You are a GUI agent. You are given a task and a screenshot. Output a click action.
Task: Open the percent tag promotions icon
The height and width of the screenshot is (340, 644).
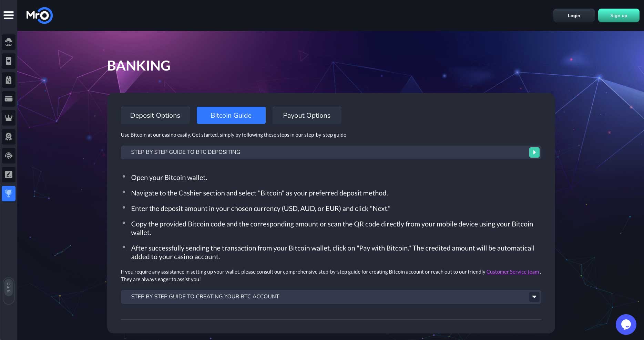tap(9, 80)
